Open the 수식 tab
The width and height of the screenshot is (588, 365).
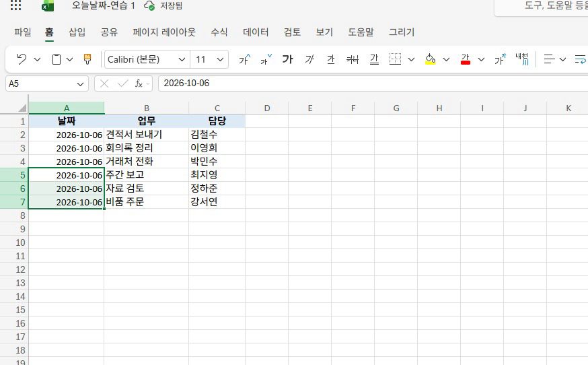click(219, 32)
